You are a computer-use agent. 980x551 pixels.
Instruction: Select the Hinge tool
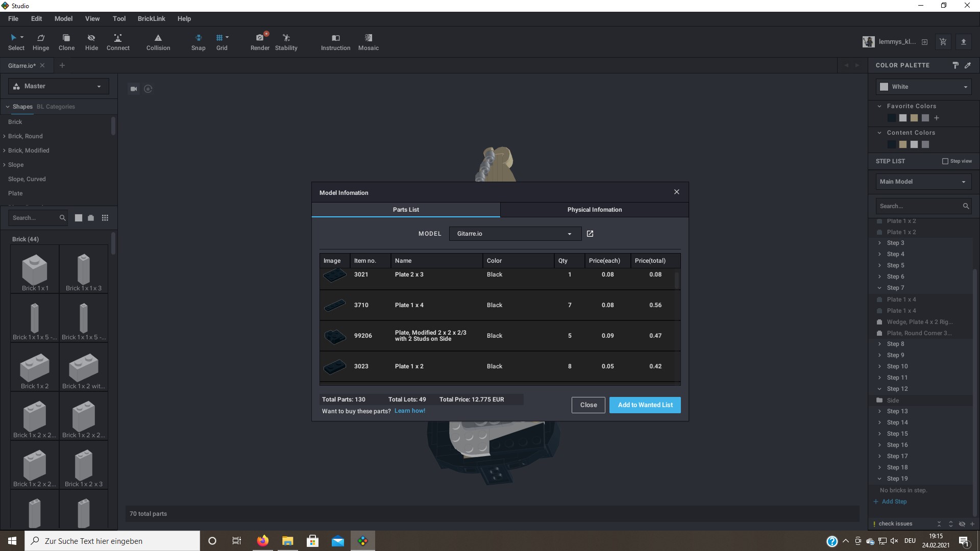pyautogui.click(x=41, y=42)
